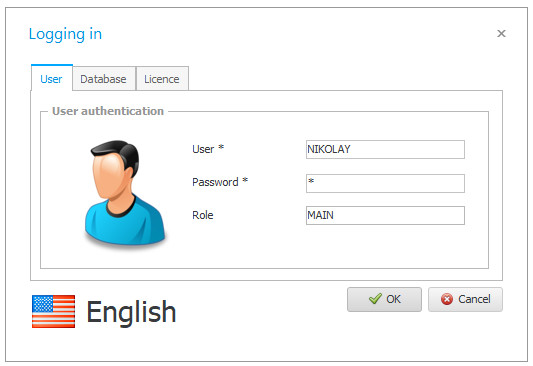Confirm login with the OK button

click(384, 299)
